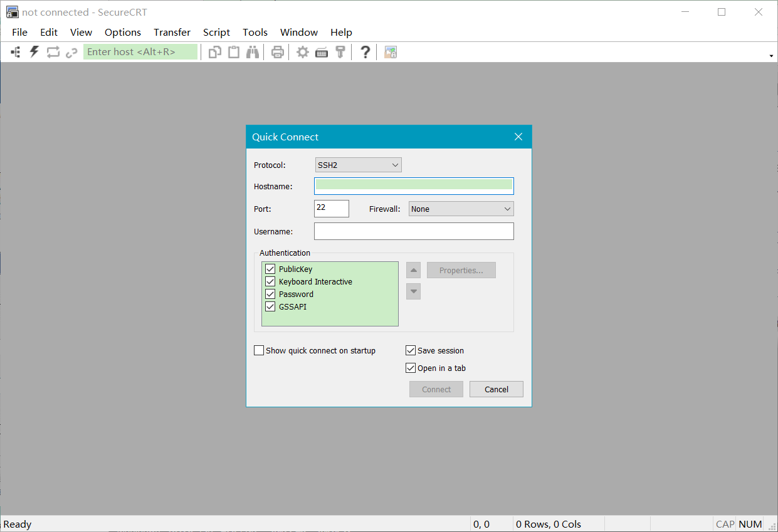
Task: Click the Properties... button
Action: click(461, 270)
